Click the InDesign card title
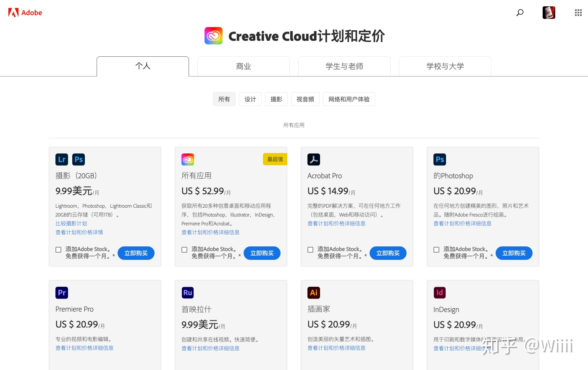Viewport: 588px width, 370px height. [x=446, y=309]
